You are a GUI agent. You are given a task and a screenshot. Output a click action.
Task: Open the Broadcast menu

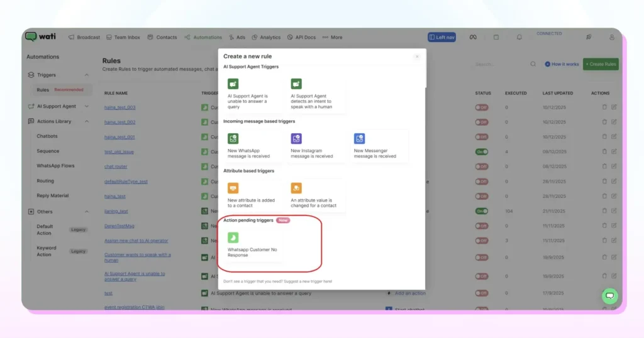[84, 37]
